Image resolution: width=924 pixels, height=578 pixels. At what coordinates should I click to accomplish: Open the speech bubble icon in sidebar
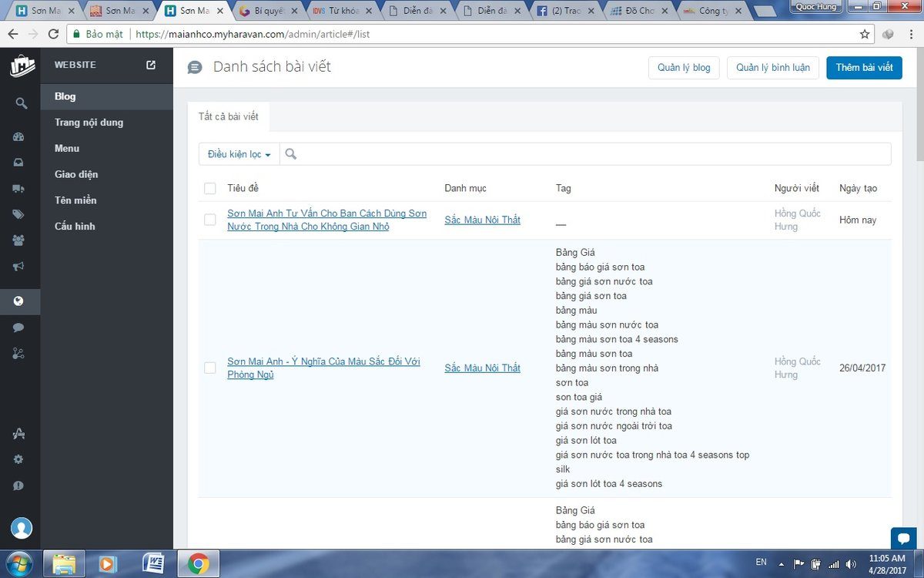[x=19, y=328]
